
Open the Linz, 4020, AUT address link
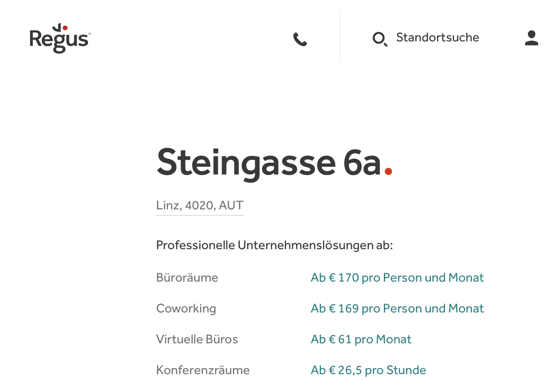[x=200, y=205]
